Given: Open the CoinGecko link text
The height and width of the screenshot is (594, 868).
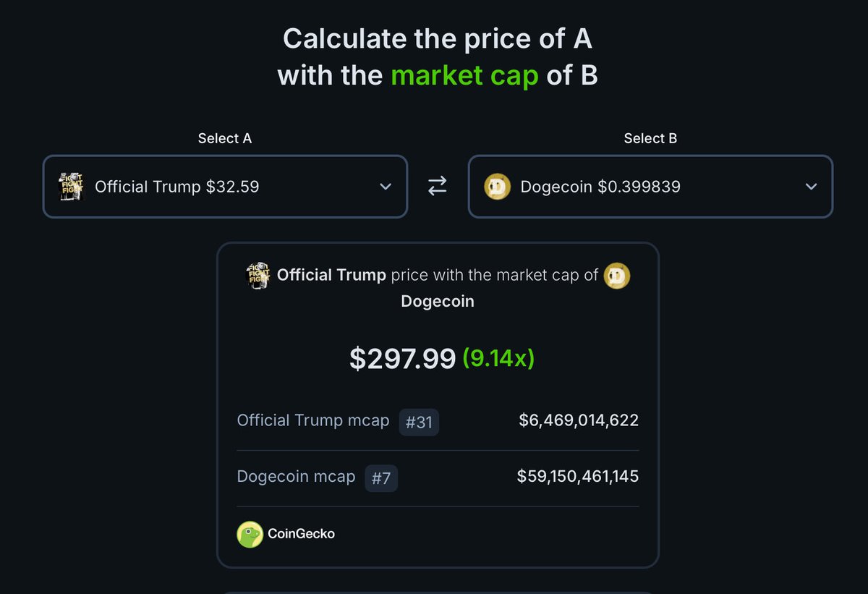Looking at the screenshot, I should coord(301,534).
